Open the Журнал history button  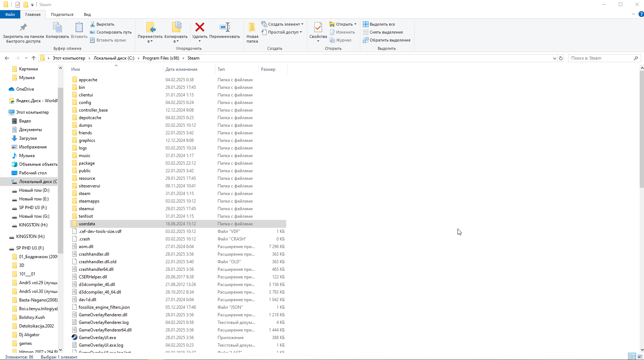[x=340, y=40]
